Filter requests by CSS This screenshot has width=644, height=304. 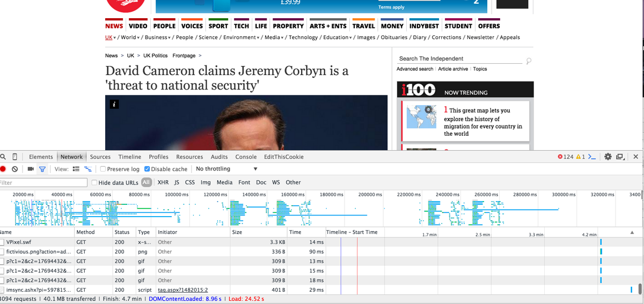pos(190,182)
